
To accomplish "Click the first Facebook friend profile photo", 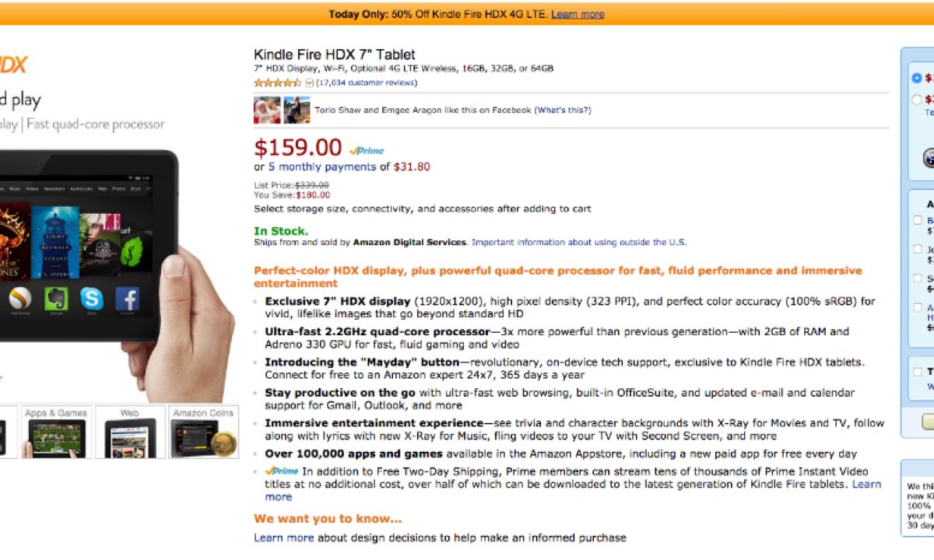I will [267, 110].
